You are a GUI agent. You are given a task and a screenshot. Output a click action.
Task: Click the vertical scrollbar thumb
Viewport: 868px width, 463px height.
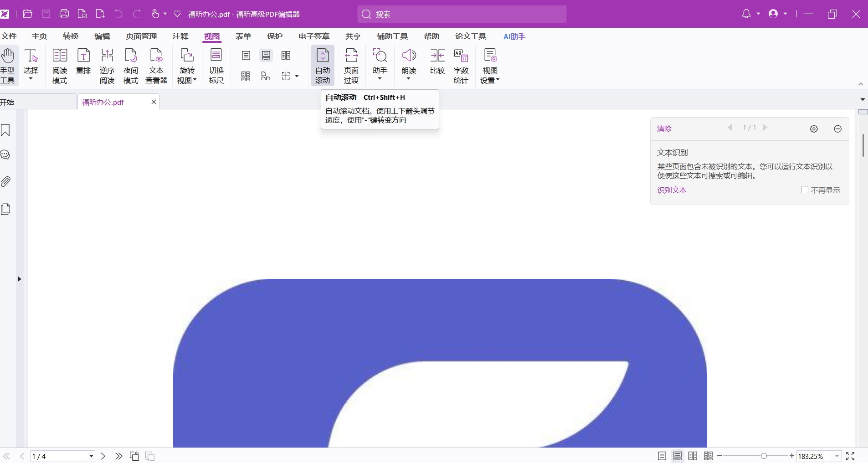coord(863,145)
